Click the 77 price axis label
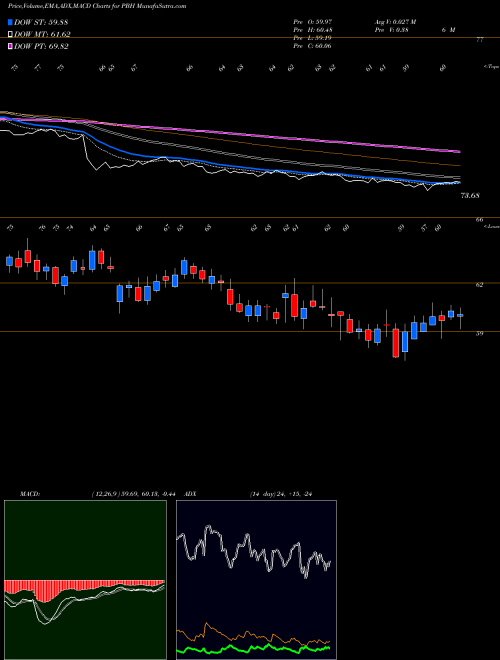500x660 pixels. [480, 40]
